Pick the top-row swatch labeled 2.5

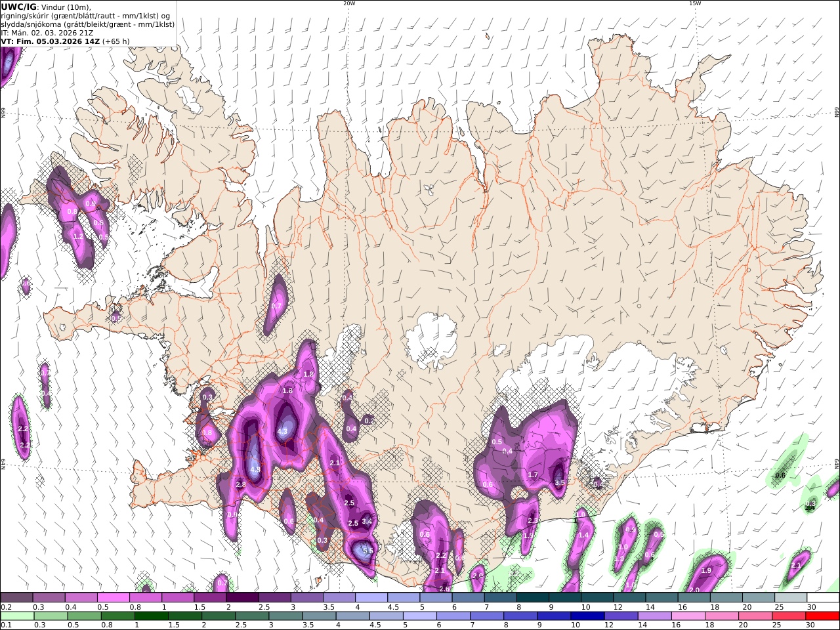274,598
